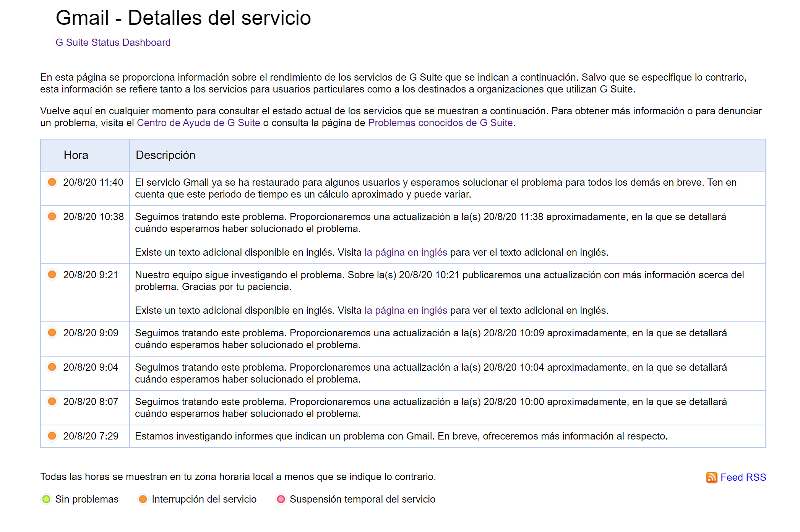Viewport: 800px width, 532px height.
Task: Click green 'Sin problemas' legend dot
Action: (x=46, y=499)
